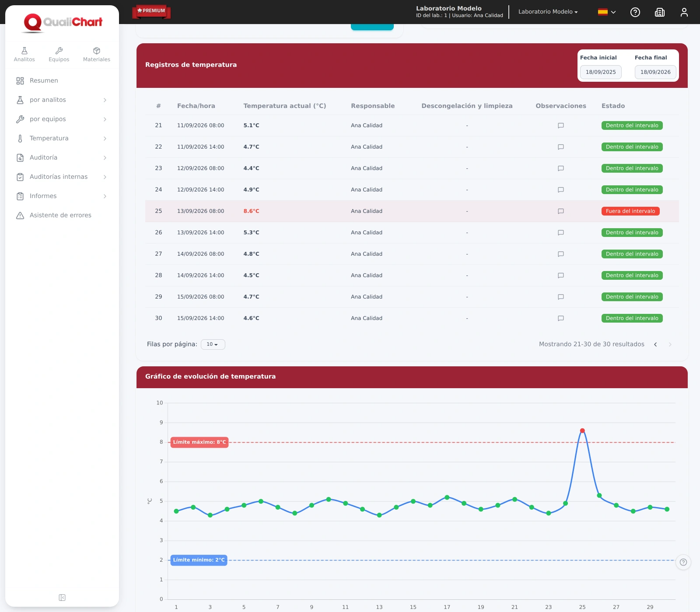Image resolution: width=700 pixels, height=612 pixels.
Task: Open observations comment icon for row 30
Action: [x=561, y=318]
